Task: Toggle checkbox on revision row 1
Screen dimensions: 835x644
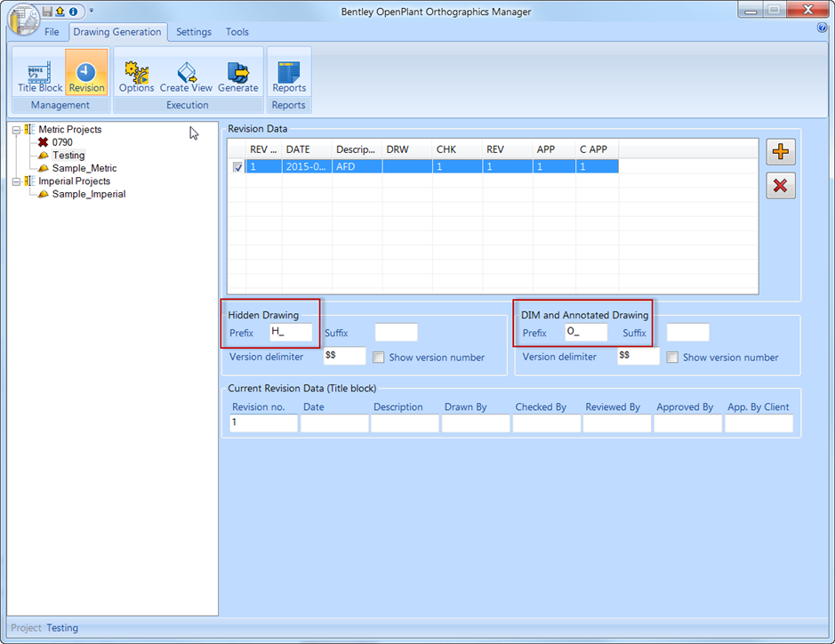Action: [238, 167]
